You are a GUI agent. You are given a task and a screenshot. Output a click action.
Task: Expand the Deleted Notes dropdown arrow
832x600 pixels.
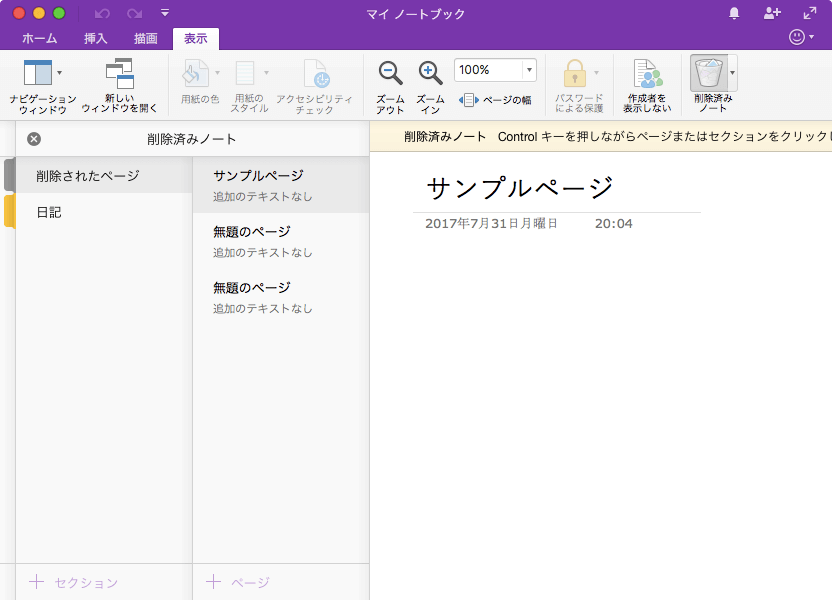click(732, 73)
